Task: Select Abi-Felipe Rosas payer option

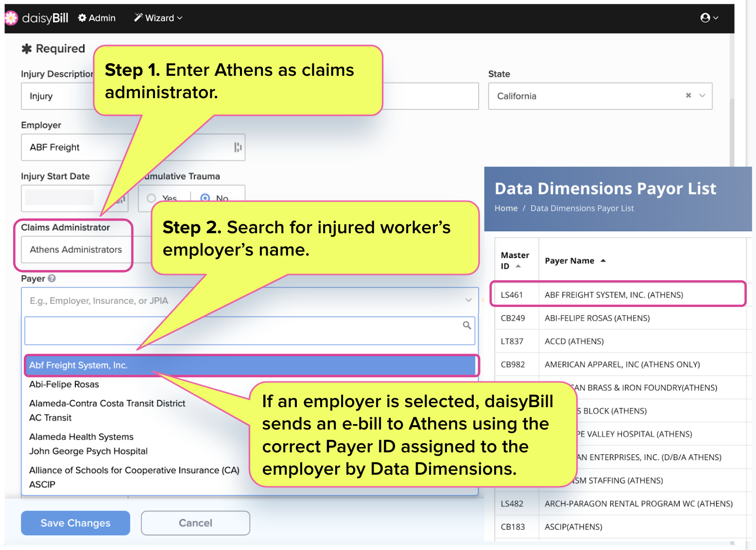Action: (x=64, y=384)
